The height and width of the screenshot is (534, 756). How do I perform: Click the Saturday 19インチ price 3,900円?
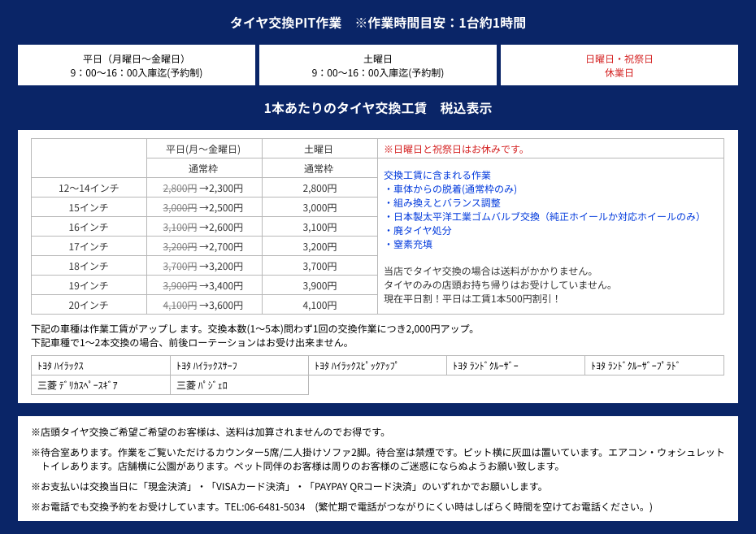(x=319, y=285)
